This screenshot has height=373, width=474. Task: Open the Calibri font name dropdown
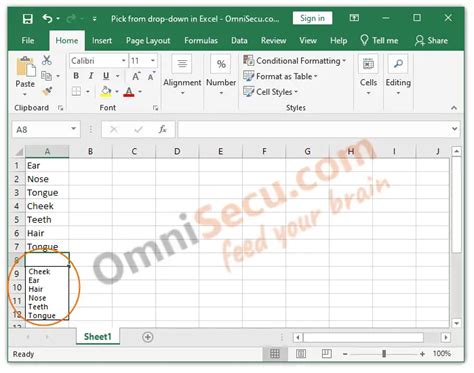[124, 61]
